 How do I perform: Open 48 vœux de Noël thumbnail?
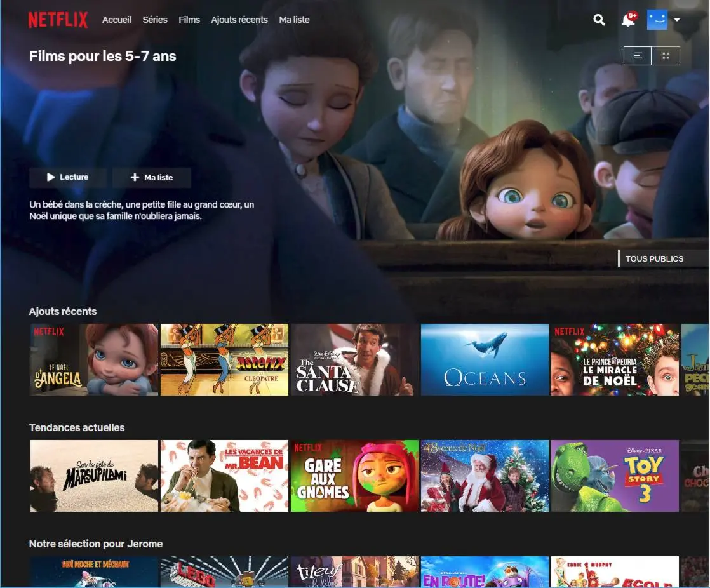(x=485, y=476)
